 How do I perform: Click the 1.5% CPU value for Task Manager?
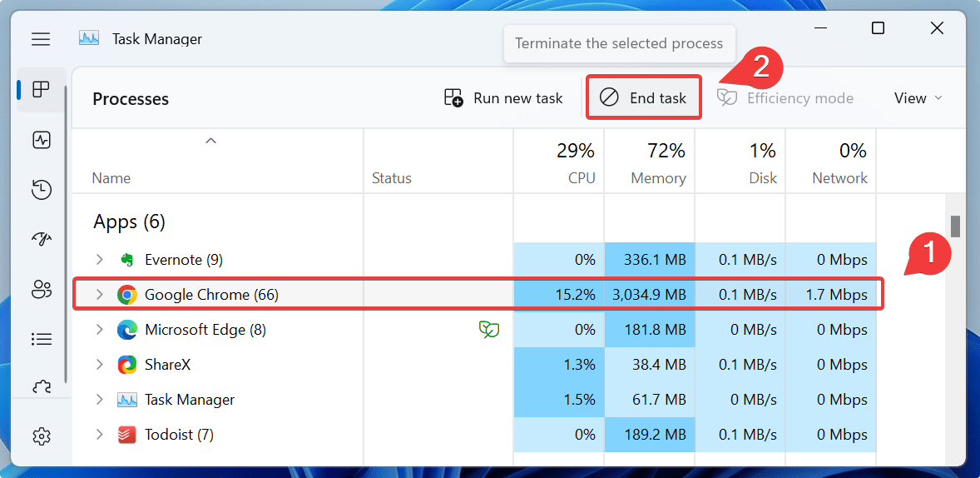coord(579,400)
